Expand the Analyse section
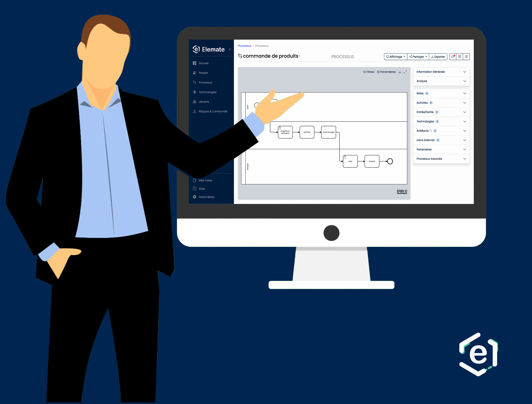The image size is (532, 404). tap(442, 81)
